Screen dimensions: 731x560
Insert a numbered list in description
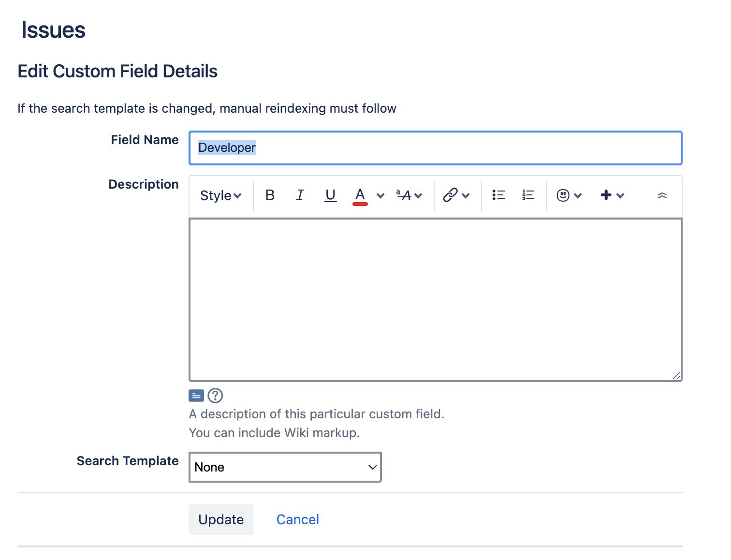[528, 195]
